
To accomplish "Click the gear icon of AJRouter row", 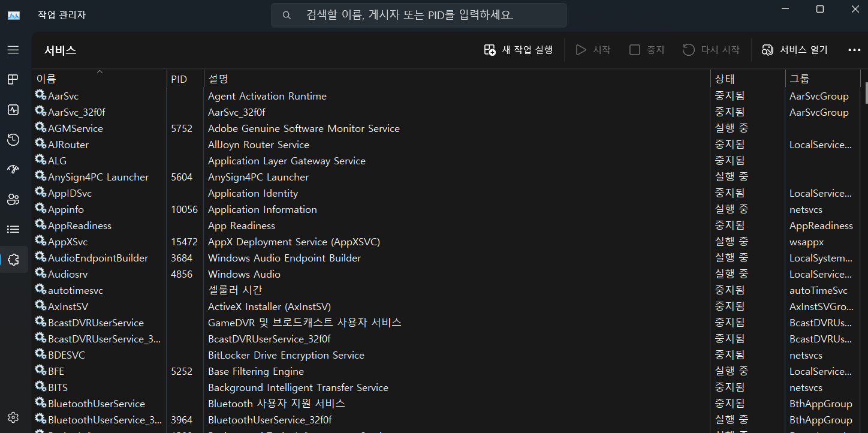I will 40,144.
